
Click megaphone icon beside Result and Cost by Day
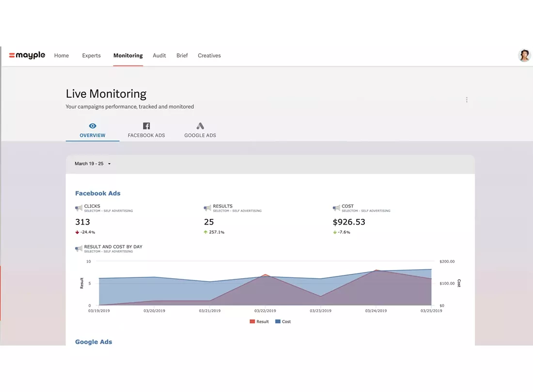tap(78, 249)
